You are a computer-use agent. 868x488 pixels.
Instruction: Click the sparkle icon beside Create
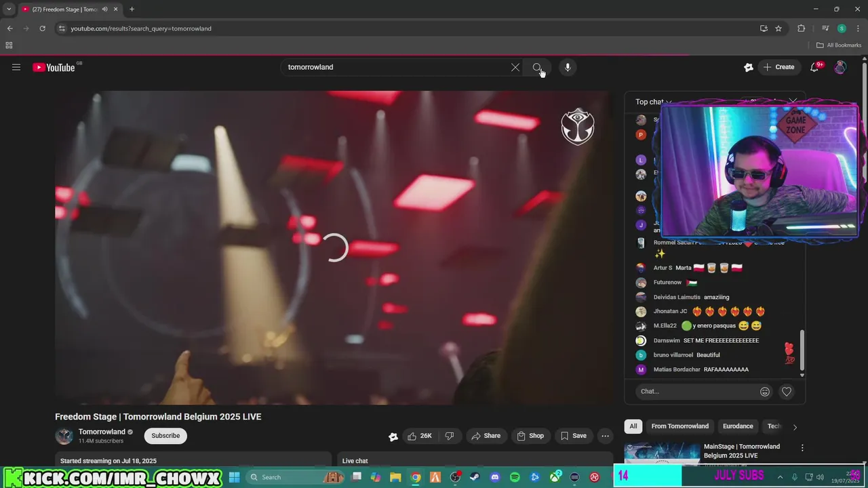point(749,67)
